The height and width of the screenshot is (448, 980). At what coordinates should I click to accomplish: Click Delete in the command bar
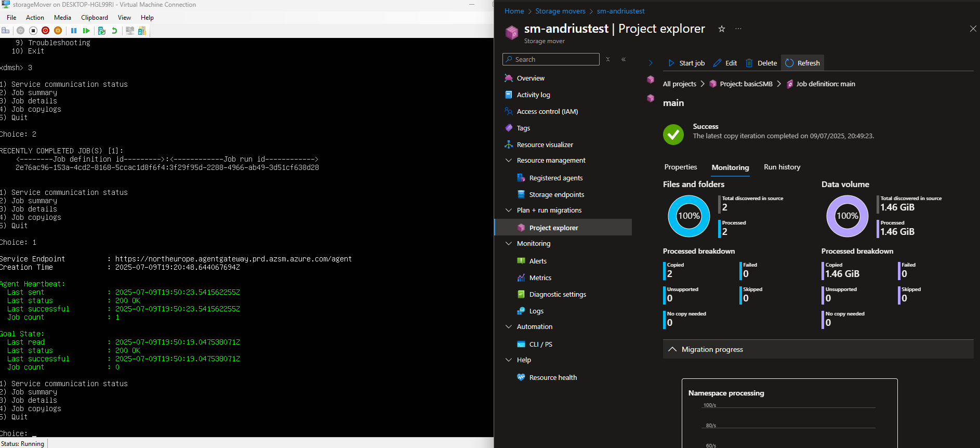[x=761, y=63]
